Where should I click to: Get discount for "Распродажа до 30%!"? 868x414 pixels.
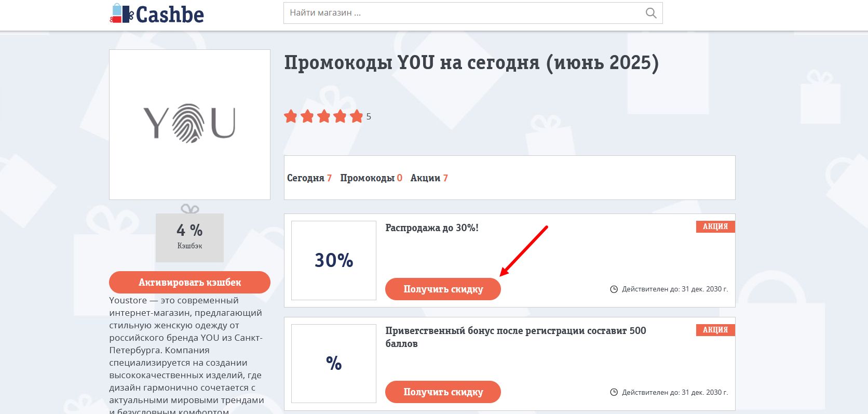(443, 289)
